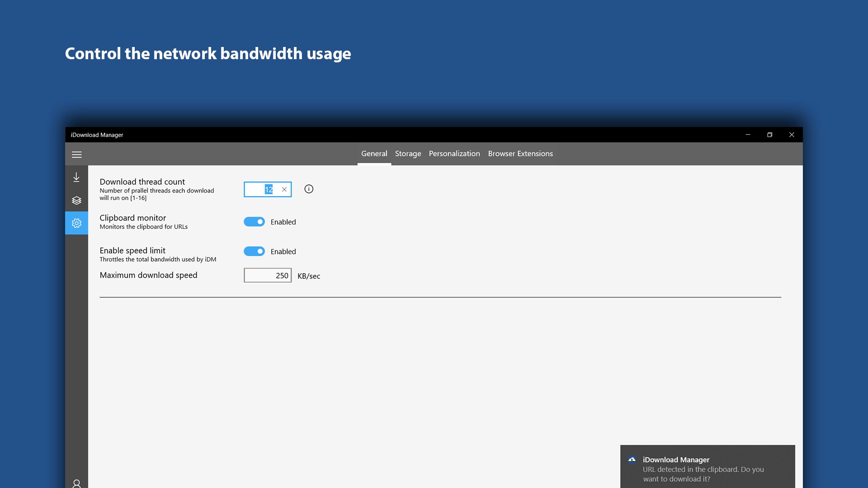Switch to the Storage tab
Viewport: 868px width, 488px height.
click(x=408, y=154)
